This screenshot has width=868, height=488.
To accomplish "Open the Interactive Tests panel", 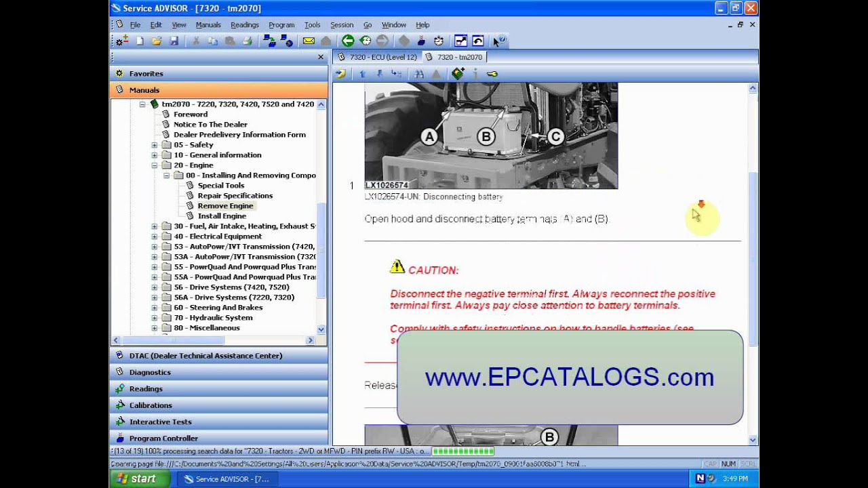I will coord(218,422).
